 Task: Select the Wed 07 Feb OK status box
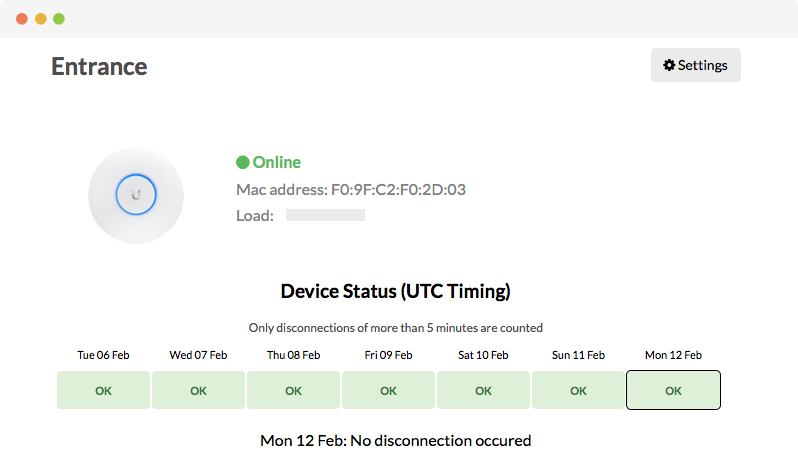(198, 390)
